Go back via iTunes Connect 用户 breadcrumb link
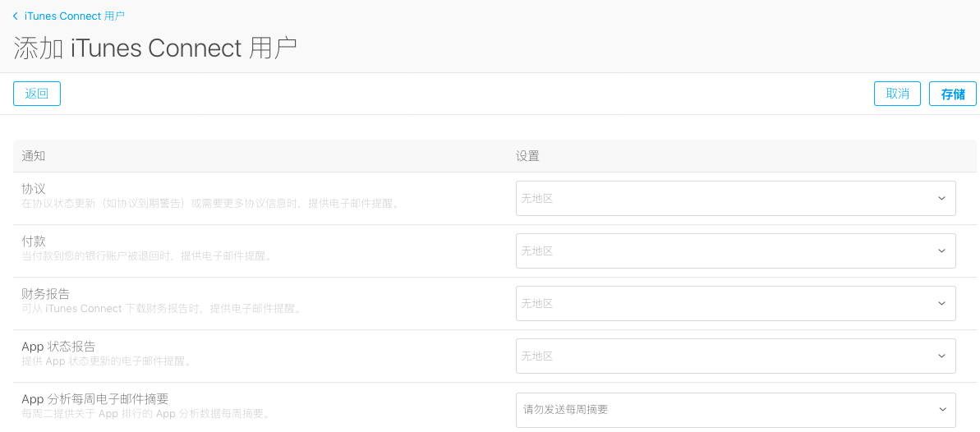 point(69,16)
